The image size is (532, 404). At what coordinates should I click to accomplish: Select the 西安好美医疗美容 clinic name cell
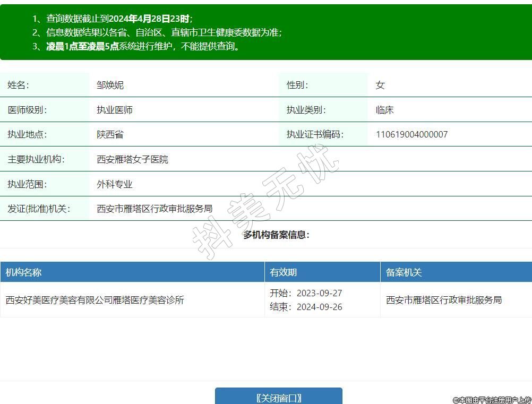click(x=95, y=300)
